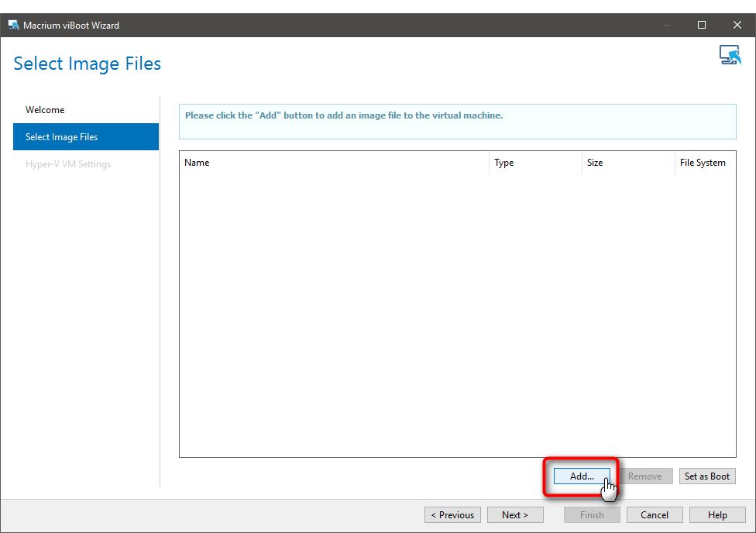Click the Size column header
This screenshot has width=756, height=533.
[x=628, y=163]
